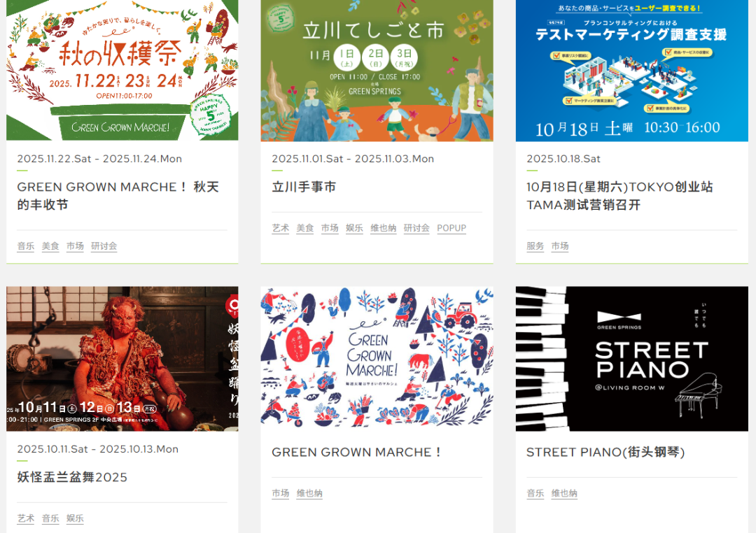
Task: Open the Green Grown Marche illustrated banner
Action: (377, 359)
